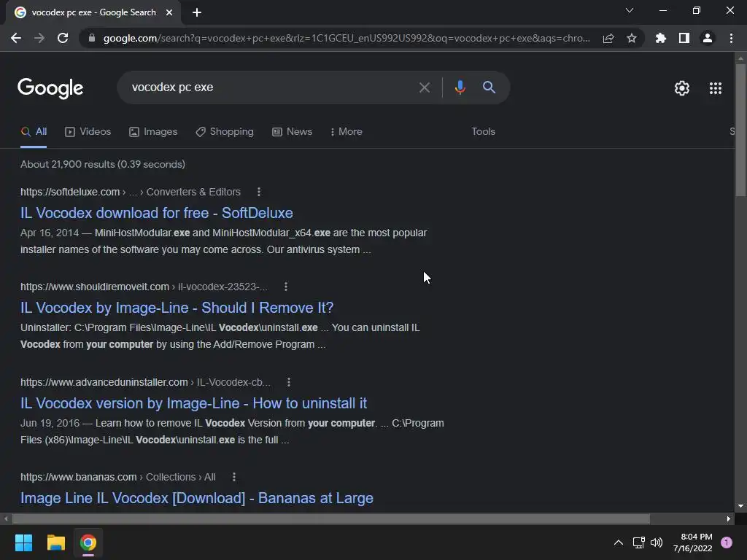The height and width of the screenshot is (560, 747).
Task: Select the All results tab
Action: (34, 132)
